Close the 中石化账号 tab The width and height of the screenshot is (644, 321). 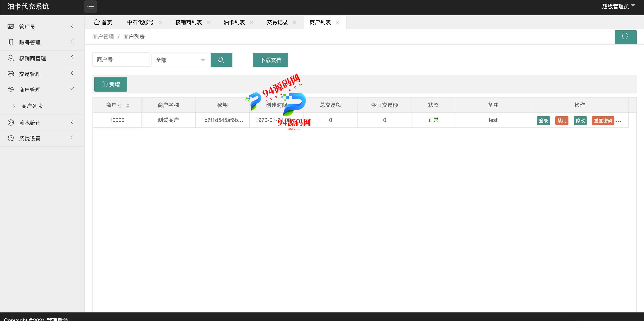tap(160, 22)
